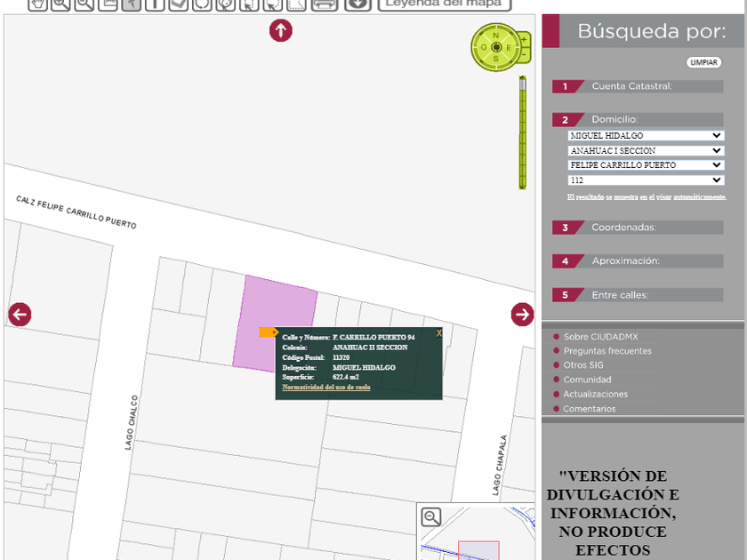Select the measure ruler tool
The height and width of the screenshot is (560, 747).
click(x=108, y=4)
